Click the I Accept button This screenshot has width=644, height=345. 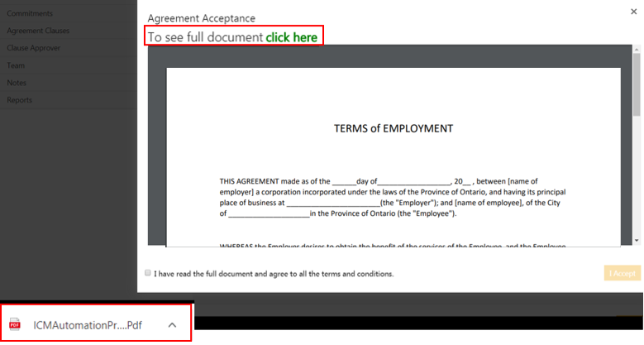coord(623,274)
